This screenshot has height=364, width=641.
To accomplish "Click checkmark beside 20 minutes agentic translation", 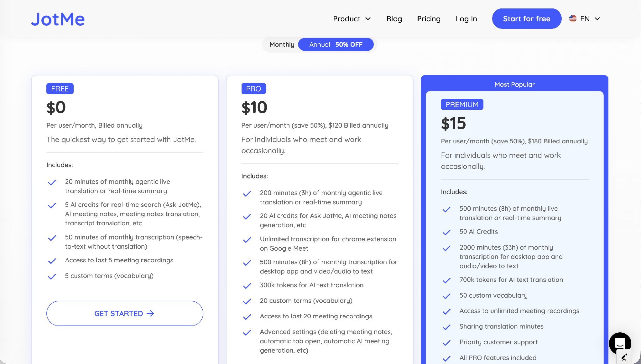I will (x=52, y=182).
